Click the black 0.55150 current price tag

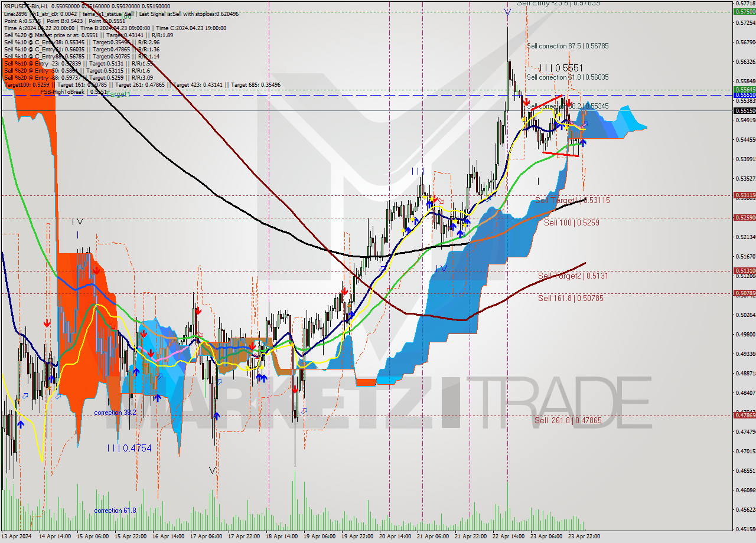pos(744,110)
